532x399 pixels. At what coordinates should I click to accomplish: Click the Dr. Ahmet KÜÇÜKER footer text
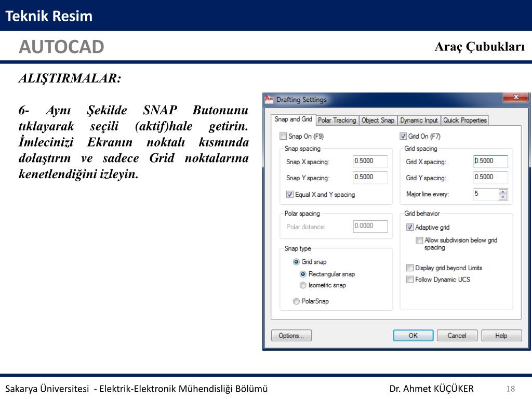pyautogui.click(x=431, y=389)
